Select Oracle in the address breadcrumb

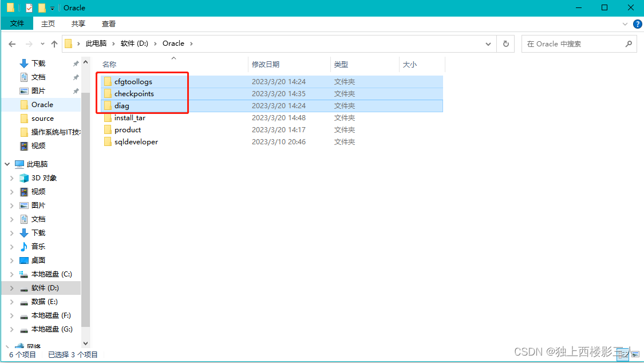pos(173,44)
